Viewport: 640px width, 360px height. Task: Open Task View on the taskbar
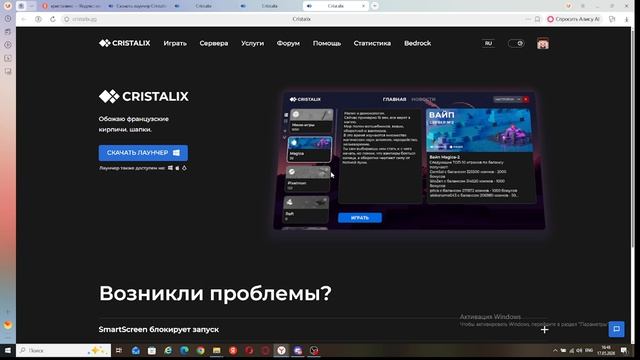point(119,350)
